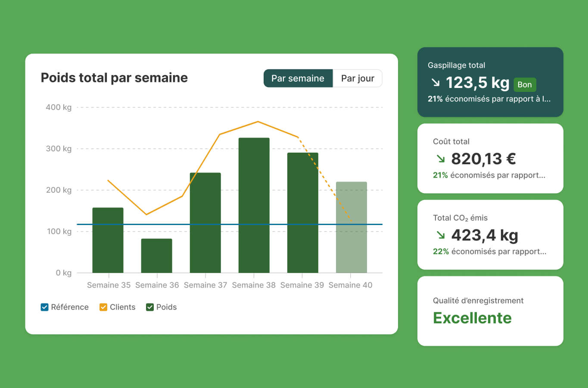588x388 pixels.
Task: Uncheck the Référence checkbox
Action: pos(44,307)
